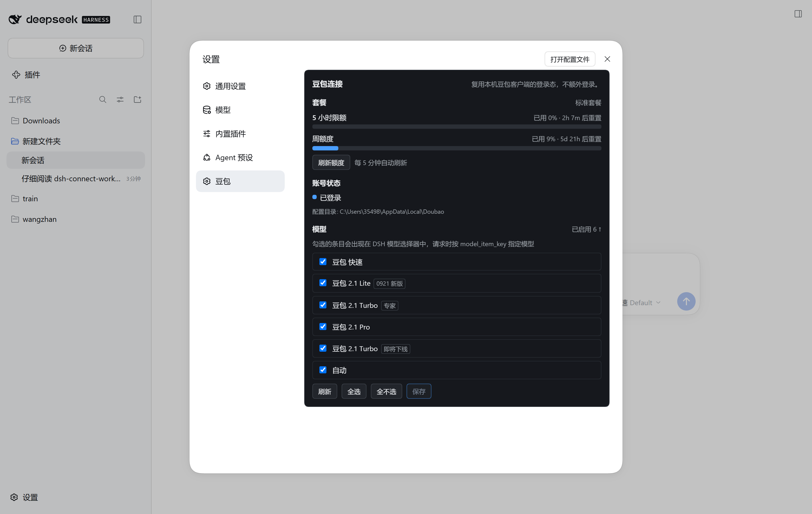Open the filter sliders icon in 工作区 header
This screenshot has width=812, height=514.
(x=120, y=100)
